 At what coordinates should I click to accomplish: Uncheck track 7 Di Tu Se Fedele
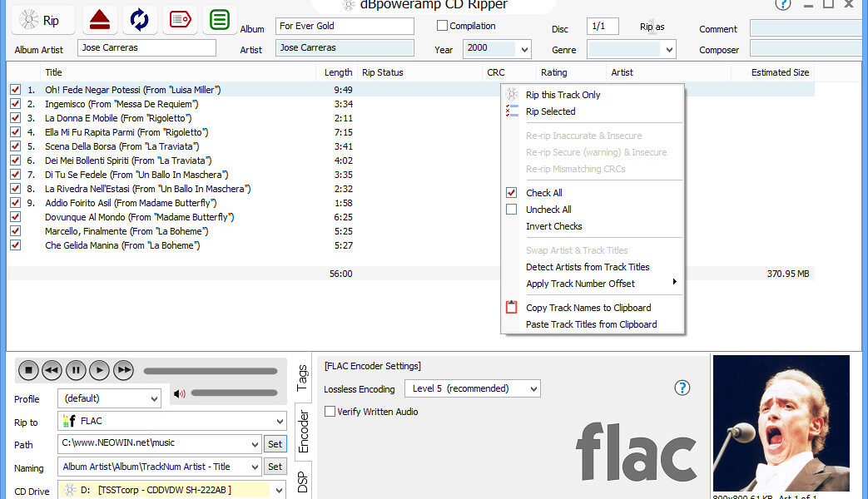(16, 175)
